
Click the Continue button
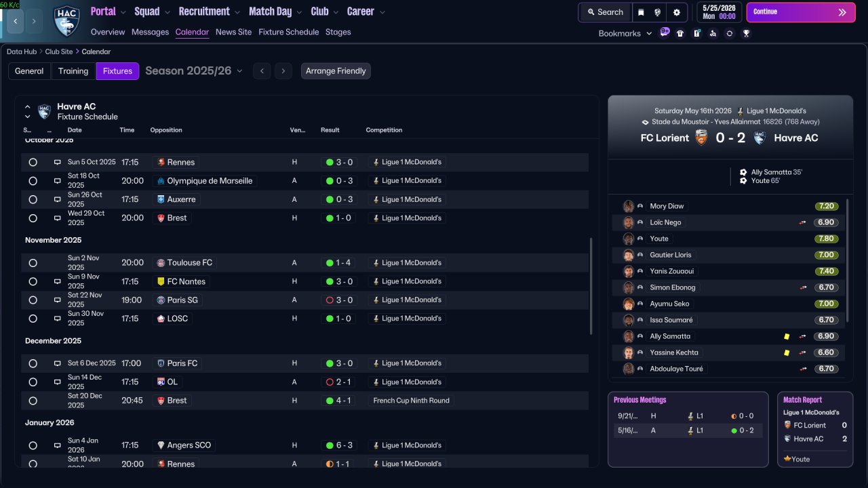tap(801, 12)
